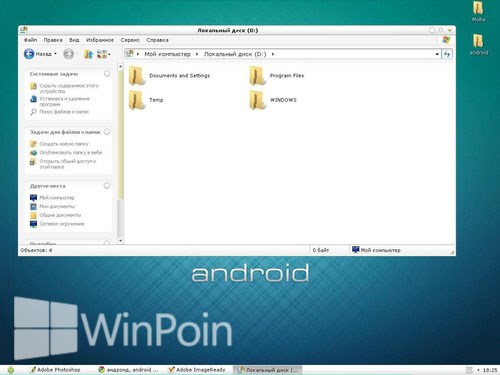
Task: Collapse the Задачи для файлов и папок panel
Action: pos(107,132)
